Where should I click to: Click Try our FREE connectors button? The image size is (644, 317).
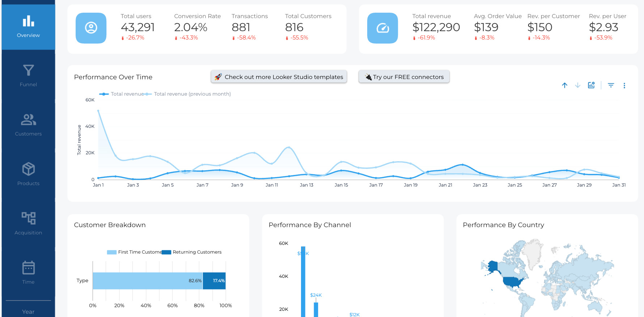pos(404,77)
